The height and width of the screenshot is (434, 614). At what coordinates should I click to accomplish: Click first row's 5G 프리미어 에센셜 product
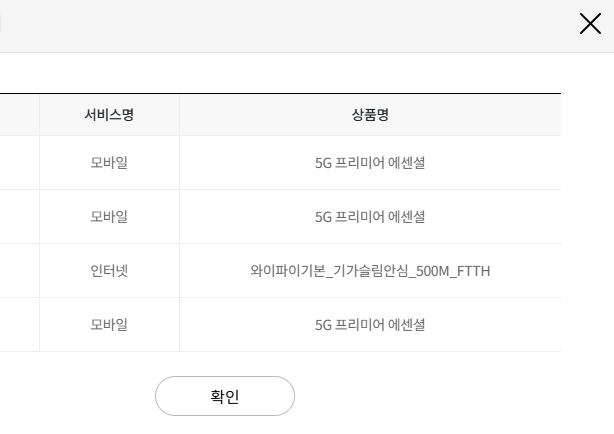(370, 162)
